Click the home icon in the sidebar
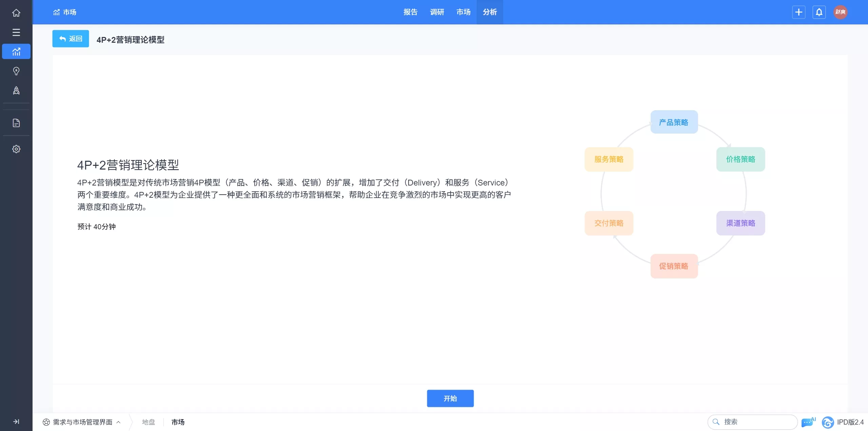The height and width of the screenshot is (431, 868). [16, 13]
